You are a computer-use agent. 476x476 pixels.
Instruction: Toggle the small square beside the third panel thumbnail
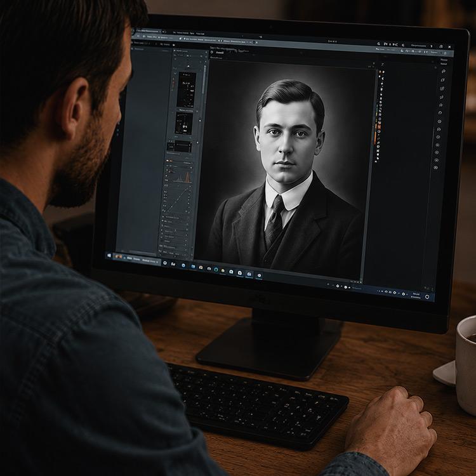coord(198,142)
